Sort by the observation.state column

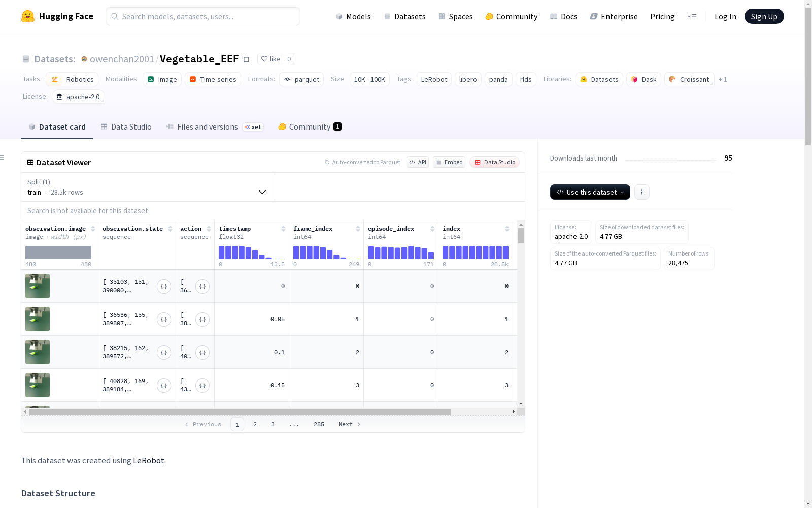pyautogui.click(x=170, y=229)
